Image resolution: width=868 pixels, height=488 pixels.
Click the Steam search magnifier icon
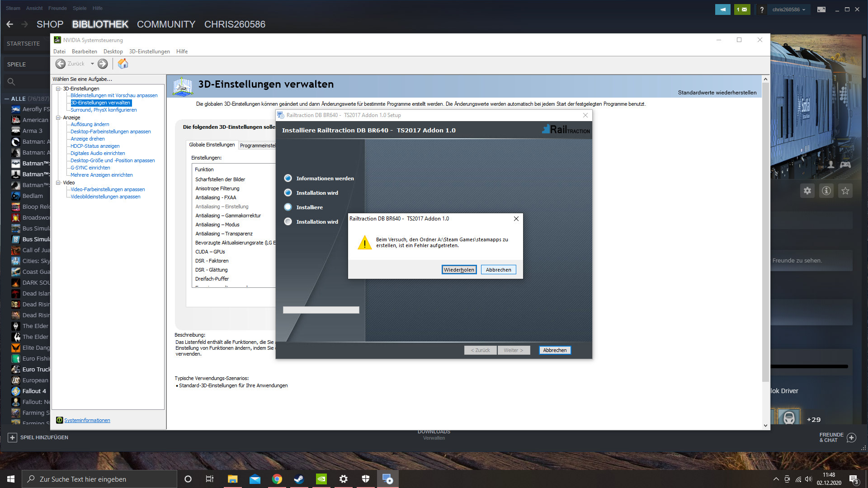[11, 82]
